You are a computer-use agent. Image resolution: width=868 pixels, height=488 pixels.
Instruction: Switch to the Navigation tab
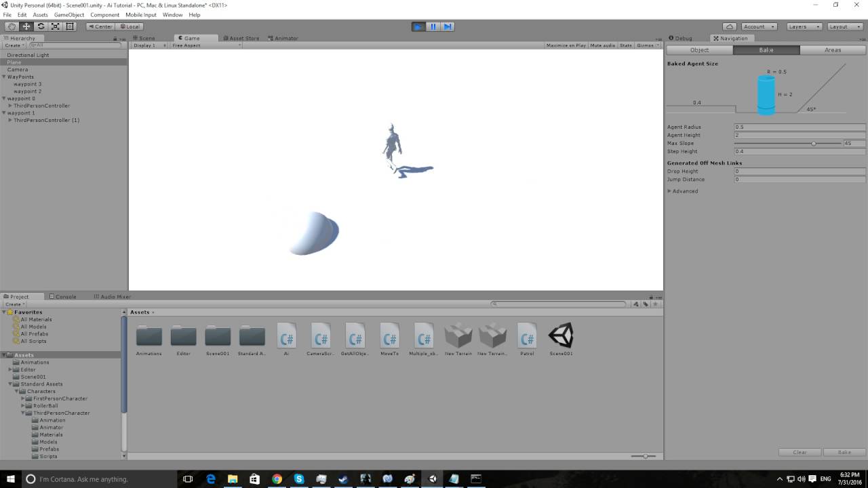[x=731, y=38]
